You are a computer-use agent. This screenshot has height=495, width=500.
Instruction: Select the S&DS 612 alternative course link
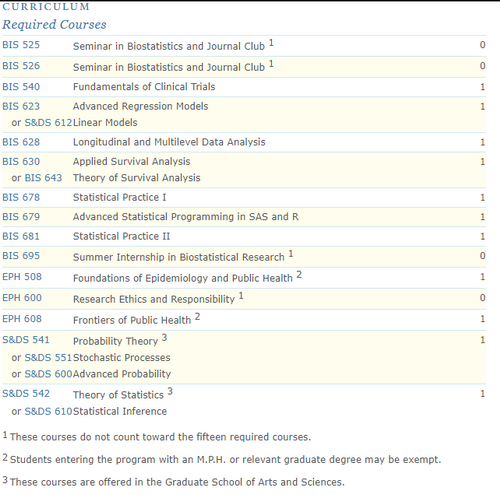coord(48,123)
